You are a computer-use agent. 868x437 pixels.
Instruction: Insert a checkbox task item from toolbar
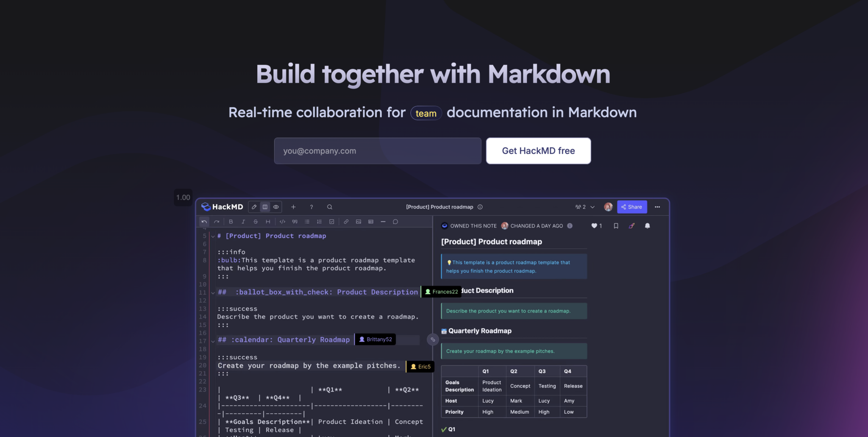point(332,222)
